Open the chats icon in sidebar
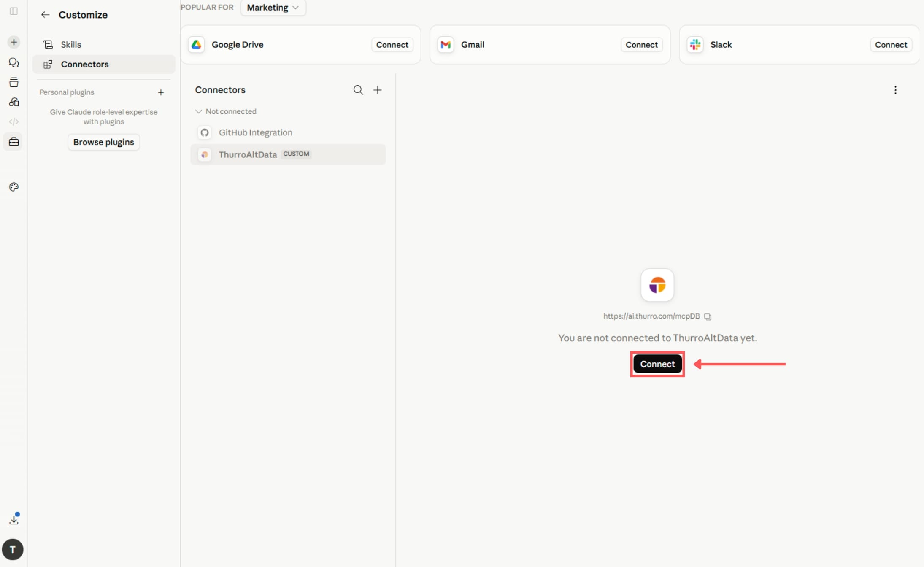924x567 pixels. point(14,63)
